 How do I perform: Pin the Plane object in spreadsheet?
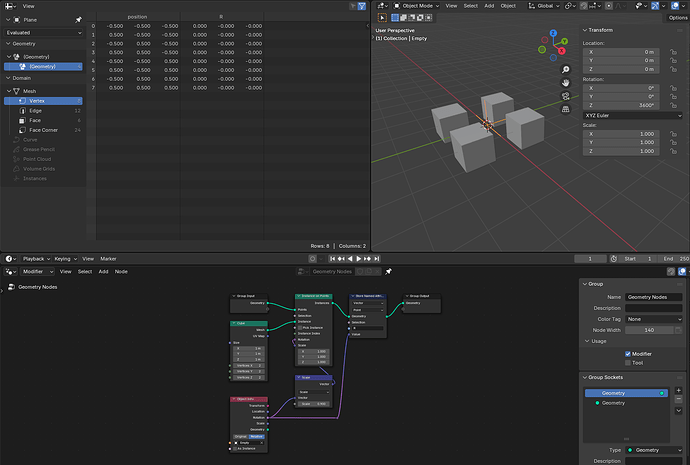[x=78, y=20]
